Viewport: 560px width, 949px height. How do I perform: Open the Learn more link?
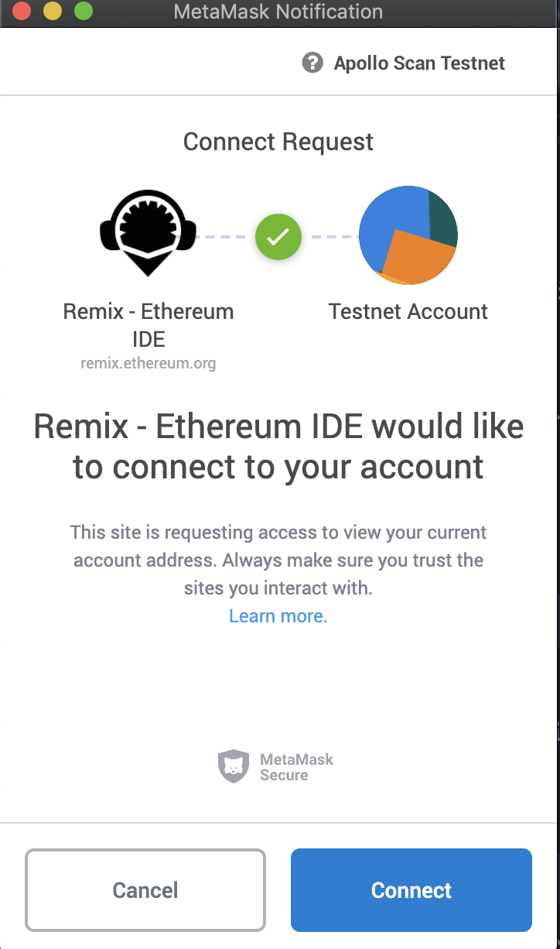point(278,616)
